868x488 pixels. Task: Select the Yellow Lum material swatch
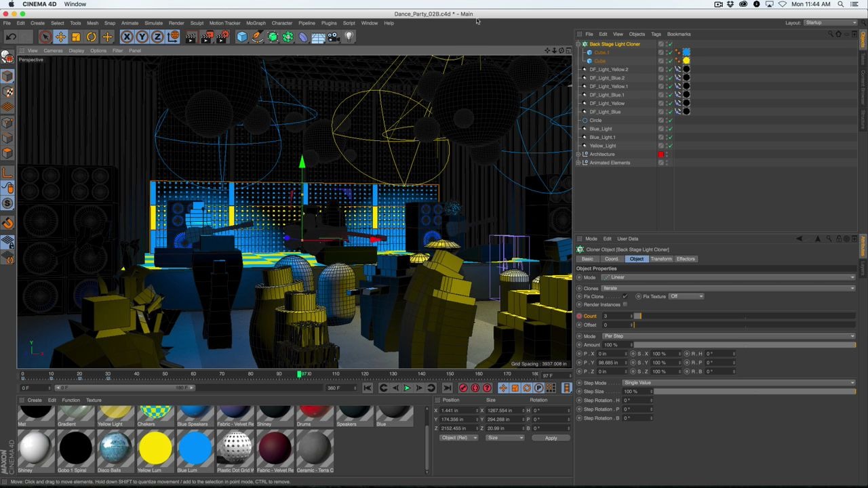(x=155, y=447)
